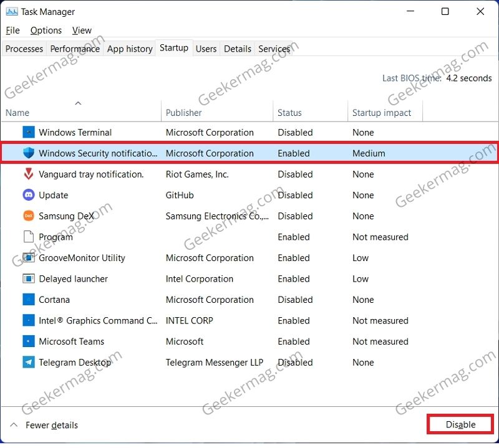Sort the list by Name column
The width and height of the screenshot is (499, 448).
81,112
